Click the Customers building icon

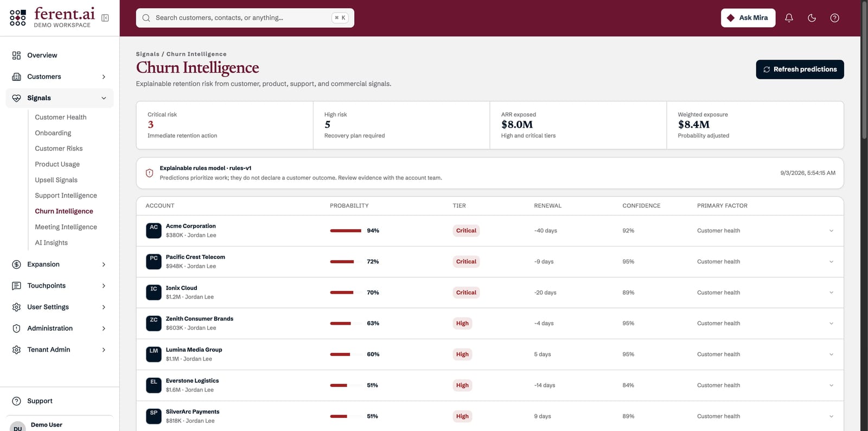[x=16, y=77]
